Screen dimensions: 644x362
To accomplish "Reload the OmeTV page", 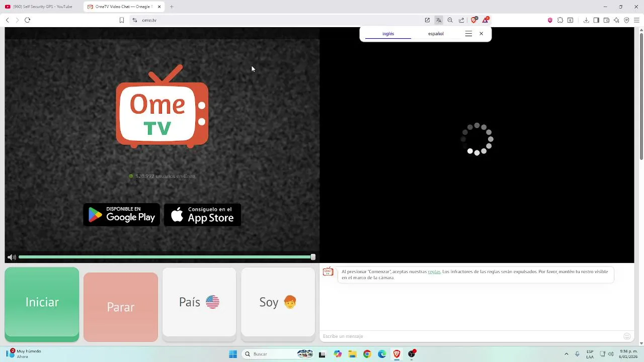I will [28, 20].
